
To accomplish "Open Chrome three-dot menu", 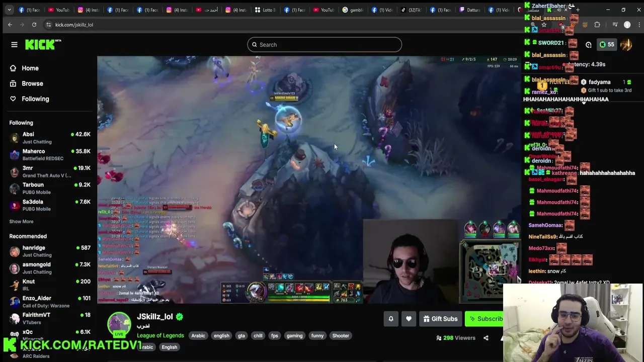I will coord(638,25).
